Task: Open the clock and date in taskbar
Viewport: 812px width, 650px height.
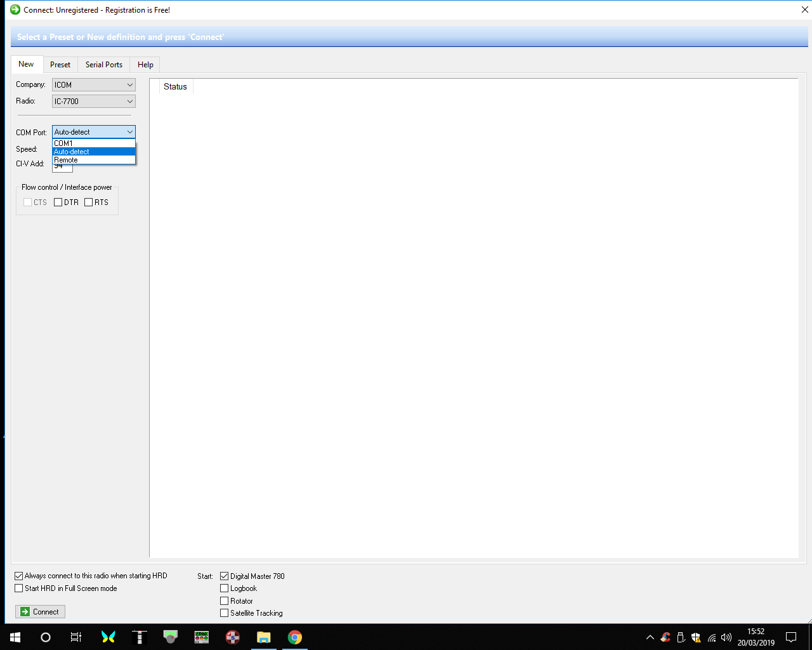Action: point(756,637)
